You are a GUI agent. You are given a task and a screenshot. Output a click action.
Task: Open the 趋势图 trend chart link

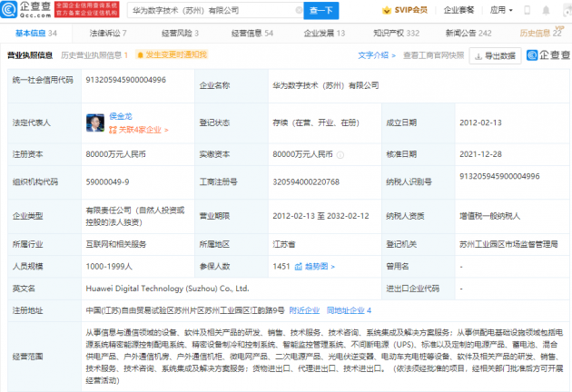[315, 267]
